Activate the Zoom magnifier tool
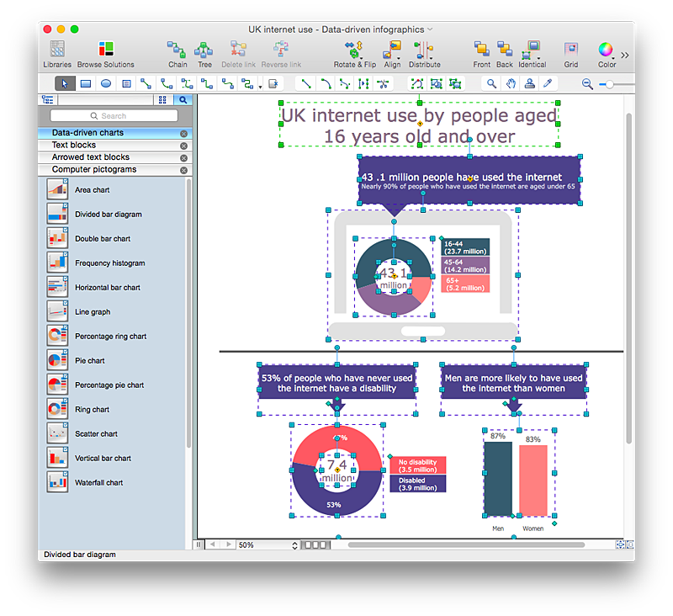The width and height of the screenshot is (673, 616). click(x=489, y=83)
